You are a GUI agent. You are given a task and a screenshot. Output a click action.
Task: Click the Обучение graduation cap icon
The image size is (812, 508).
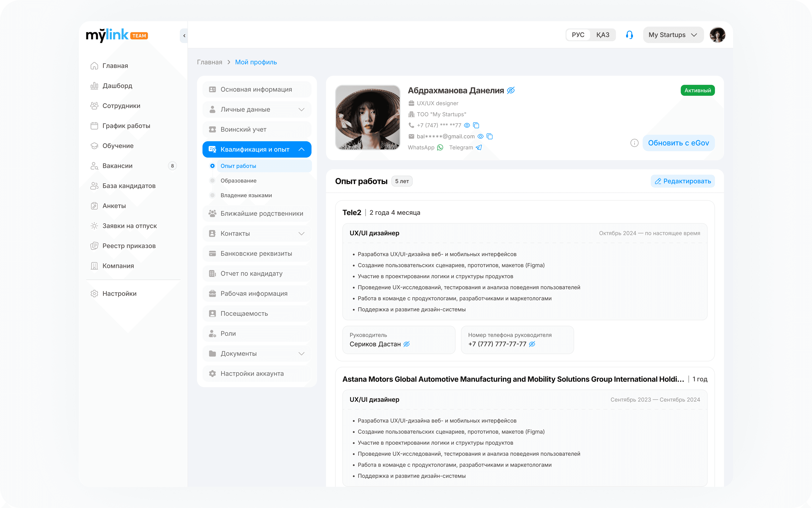[x=94, y=146]
